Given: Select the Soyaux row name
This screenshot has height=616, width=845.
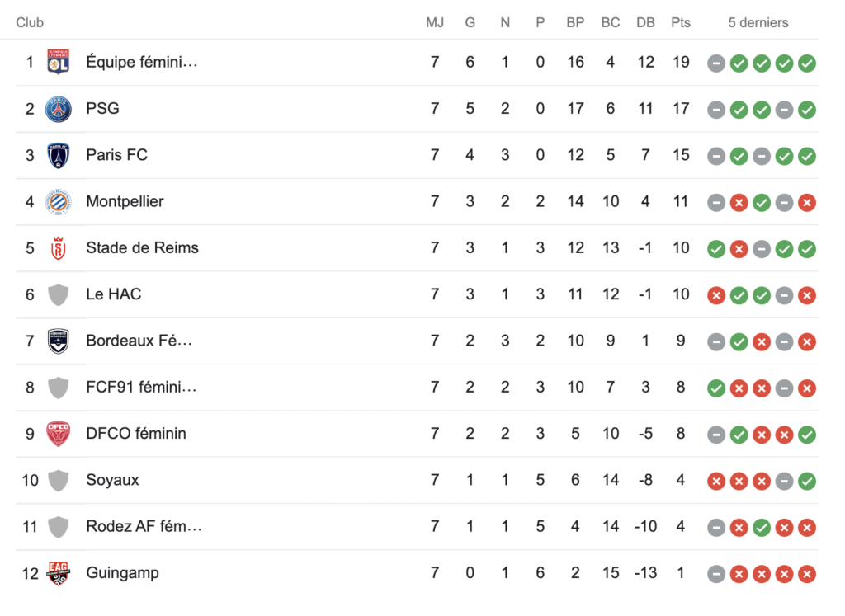Looking at the screenshot, I should click(x=112, y=480).
